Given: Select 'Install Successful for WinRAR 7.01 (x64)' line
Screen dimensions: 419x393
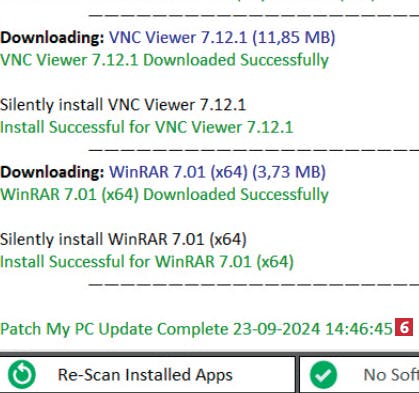Looking at the screenshot, I should [x=147, y=262].
